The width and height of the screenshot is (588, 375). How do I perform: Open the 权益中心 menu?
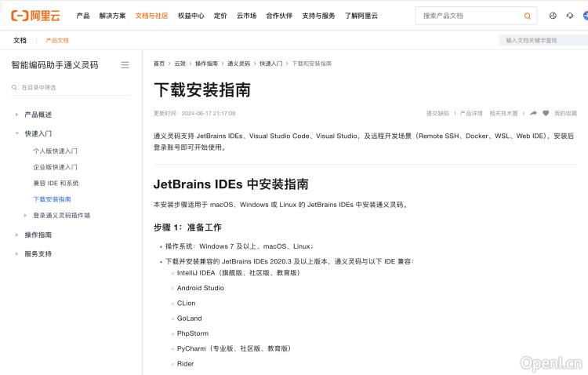point(191,16)
